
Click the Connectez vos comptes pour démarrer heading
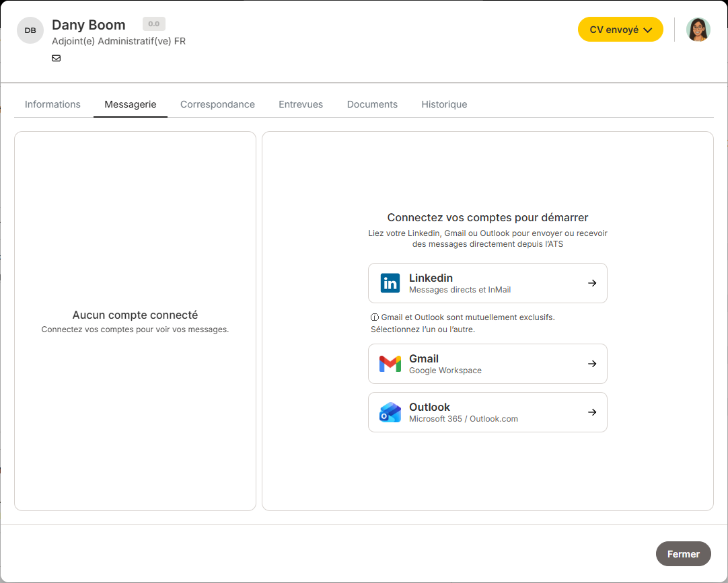click(x=488, y=218)
